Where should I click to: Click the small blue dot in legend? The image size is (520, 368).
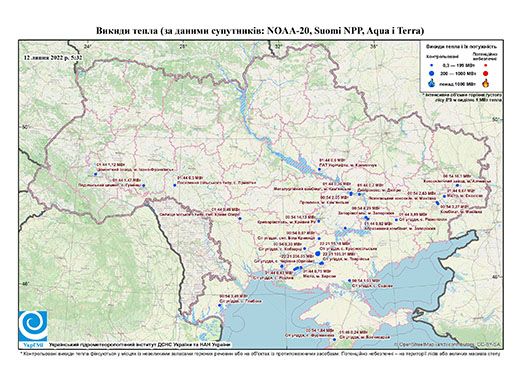(432, 66)
